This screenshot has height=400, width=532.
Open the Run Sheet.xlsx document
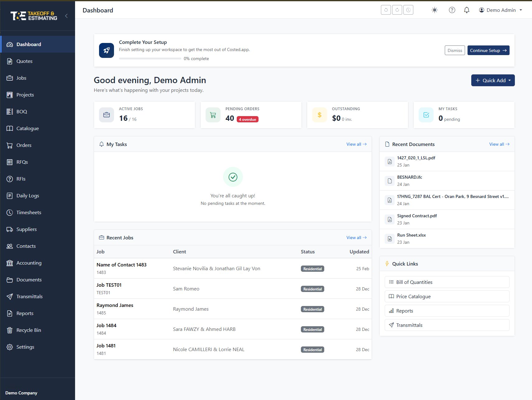click(447, 238)
